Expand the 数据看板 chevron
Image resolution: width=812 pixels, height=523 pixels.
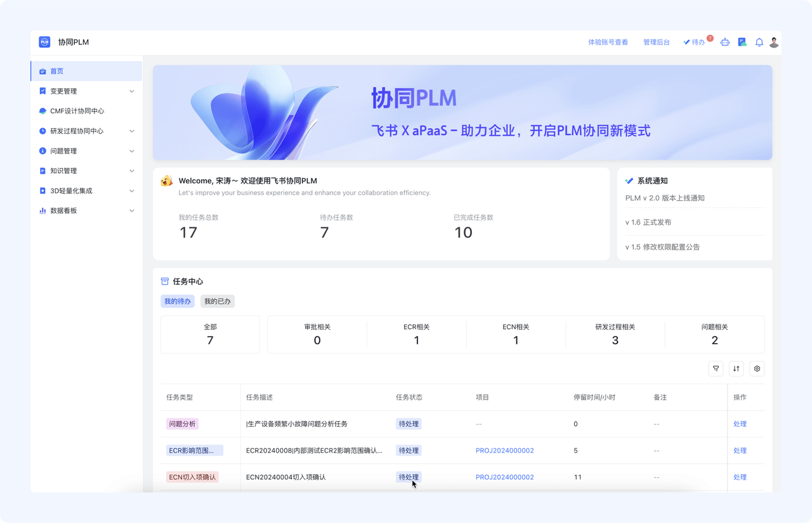tap(131, 210)
